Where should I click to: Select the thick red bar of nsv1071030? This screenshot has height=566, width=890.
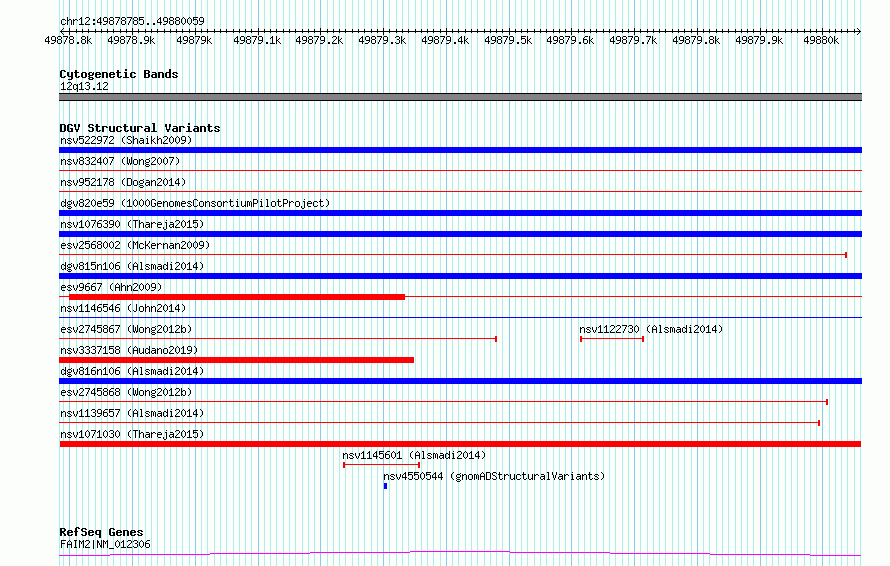[460, 444]
